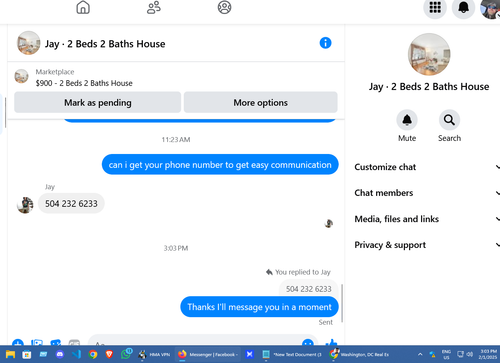
Task: Click the chat scrollbar thumb
Action: 342,303
